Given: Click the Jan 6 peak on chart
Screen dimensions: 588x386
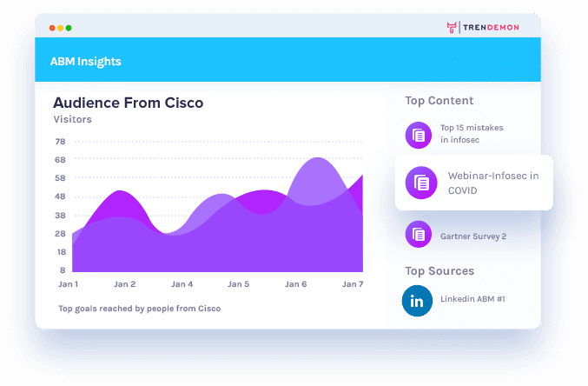Looking at the screenshot, I should coord(318,158).
